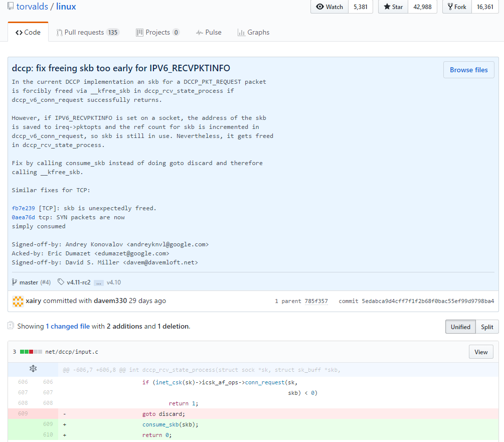Click the pull requests count 135
The width and height of the screenshot is (504, 442).
112,32
